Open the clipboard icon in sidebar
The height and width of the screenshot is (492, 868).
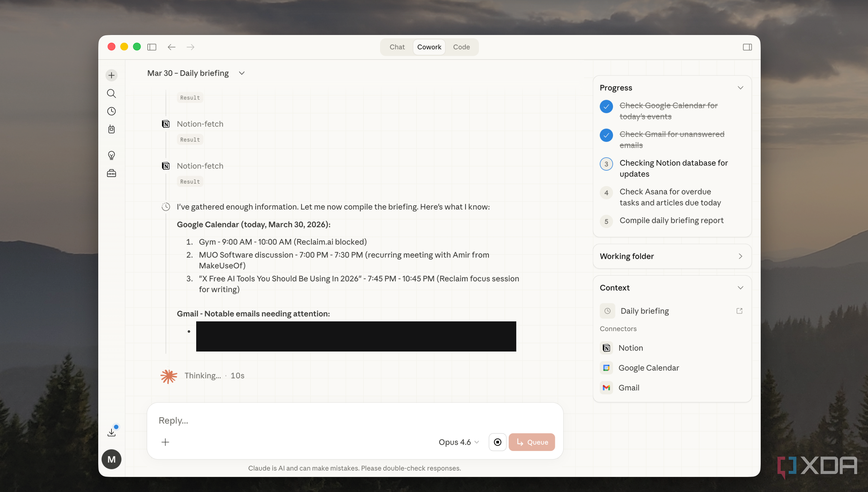(112, 129)
